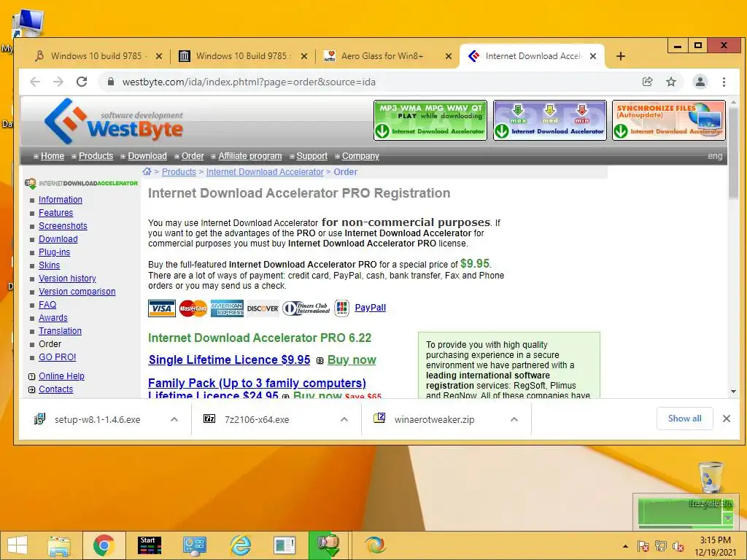Click the page scrollbar down arrow
Viewport: 747px width, 560px height.
pos(734,392)
